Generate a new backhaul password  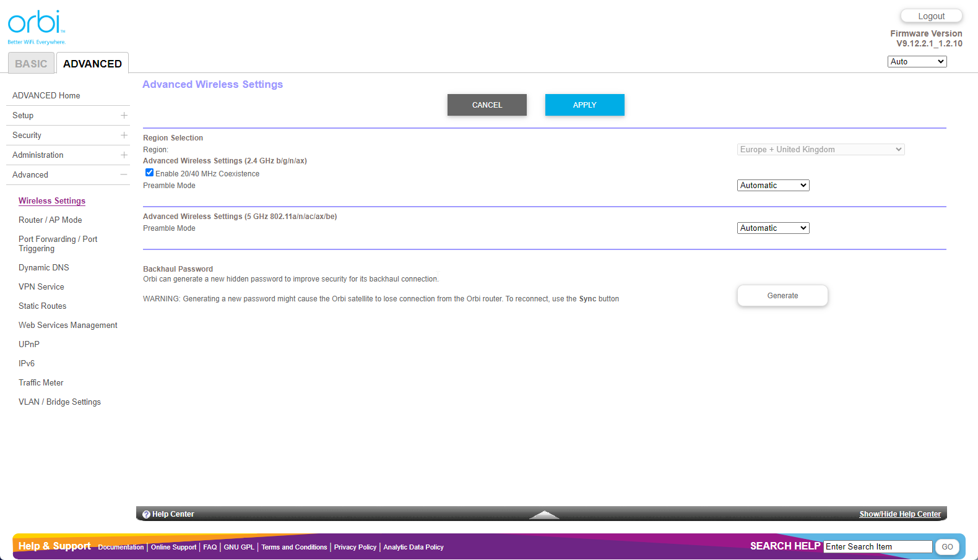tap(782, 296)
